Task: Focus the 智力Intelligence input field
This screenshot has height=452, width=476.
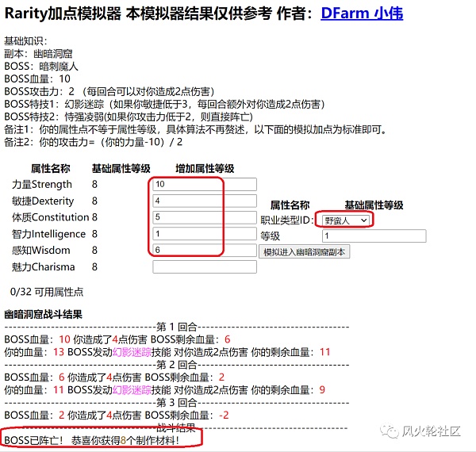Action: tap(204, 234)
